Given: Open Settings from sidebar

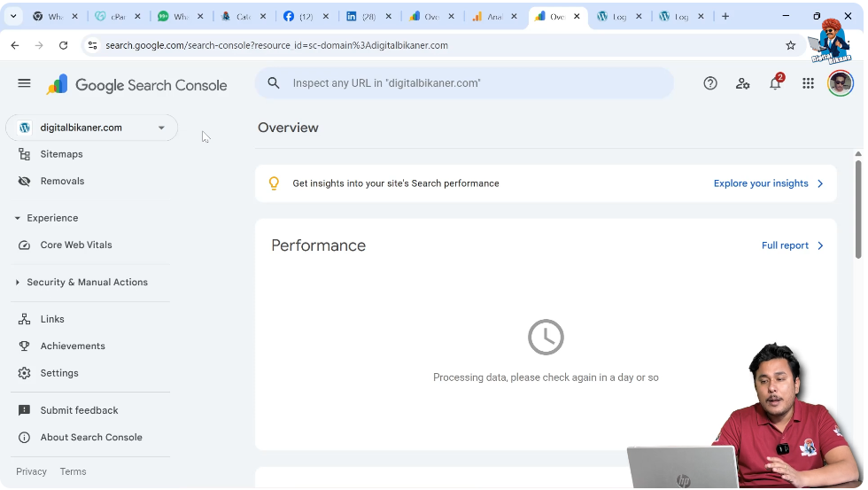Looking at the screenshot, I should tap(59, 373).
